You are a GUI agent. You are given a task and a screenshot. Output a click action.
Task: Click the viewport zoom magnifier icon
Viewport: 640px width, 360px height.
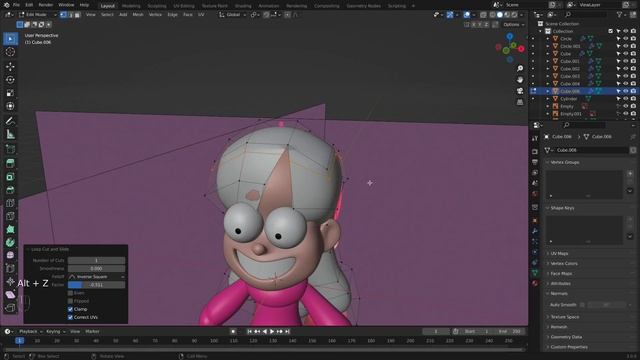coord(520,68)
